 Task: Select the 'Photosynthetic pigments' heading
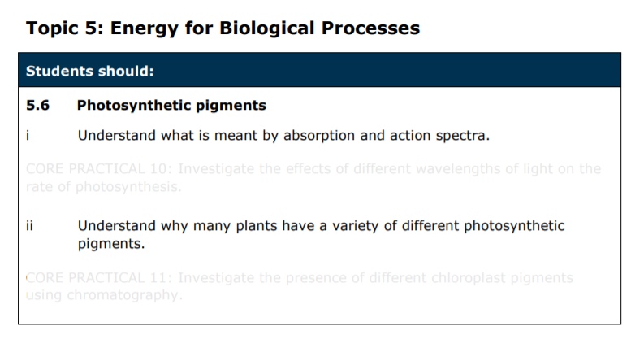point(171,106)
